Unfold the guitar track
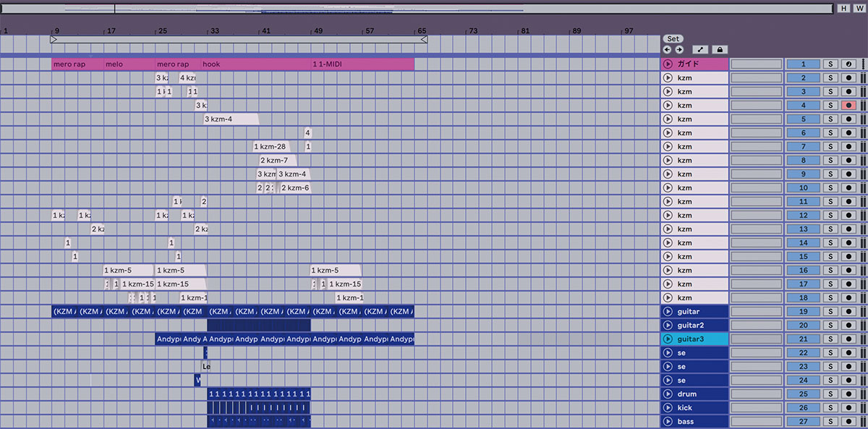This screenshot has width=868, height=429. [x=668, y=312]
